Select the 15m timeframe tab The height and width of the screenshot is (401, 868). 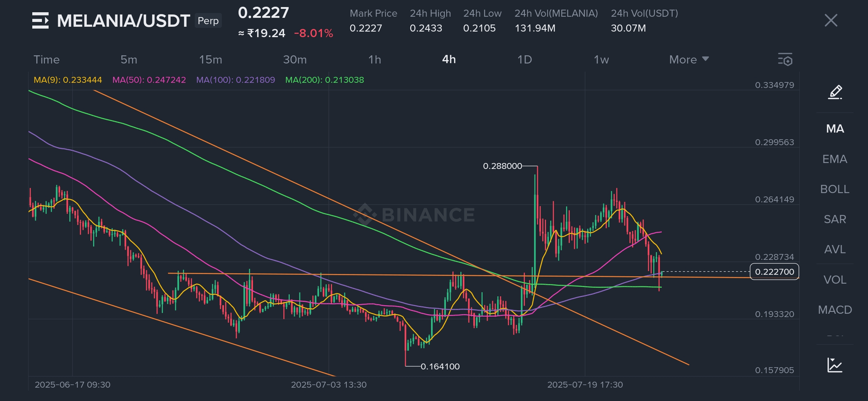[x=210, y=59]
